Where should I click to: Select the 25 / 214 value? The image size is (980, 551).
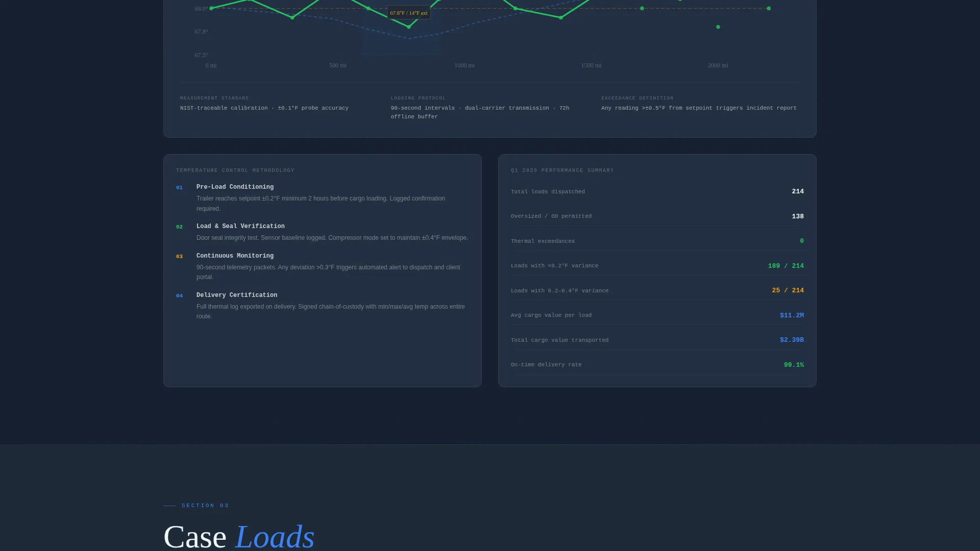coord(788,290)
